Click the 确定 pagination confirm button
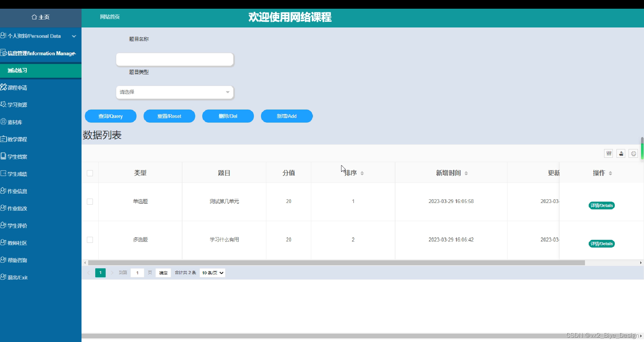The width and height of the screenshot is (644, 342). 163,273
